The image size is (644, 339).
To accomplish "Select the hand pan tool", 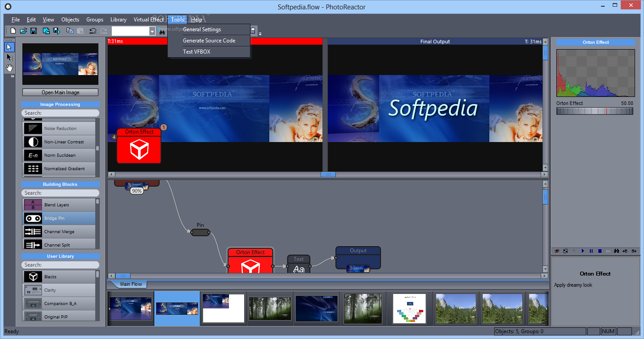I will (x=9, y=68).
